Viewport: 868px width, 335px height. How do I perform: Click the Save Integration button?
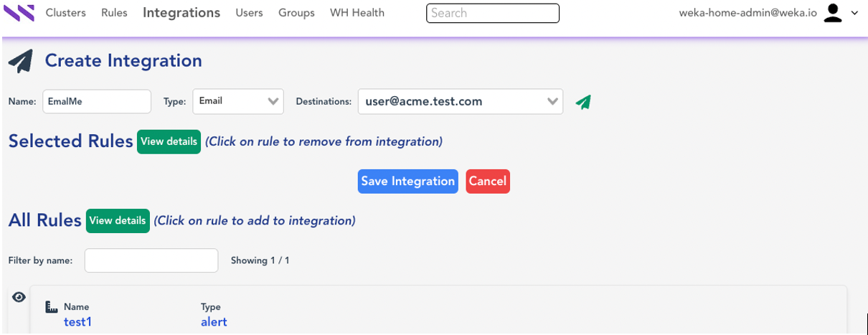pyautogui.click(x=407, y=181)
